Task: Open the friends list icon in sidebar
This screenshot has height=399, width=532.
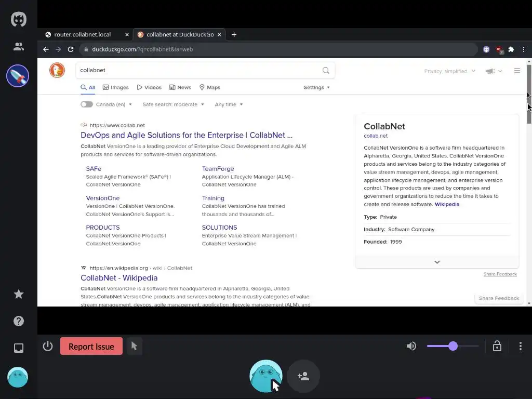Action: [x=18, y=46]
